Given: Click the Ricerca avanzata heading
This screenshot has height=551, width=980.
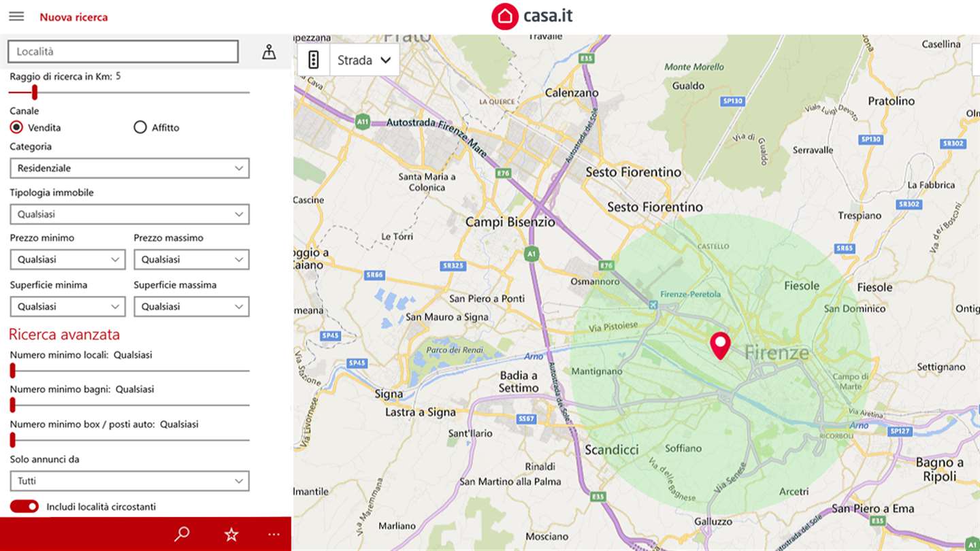Looking at the screenshot, I should (x=64, y=334).
